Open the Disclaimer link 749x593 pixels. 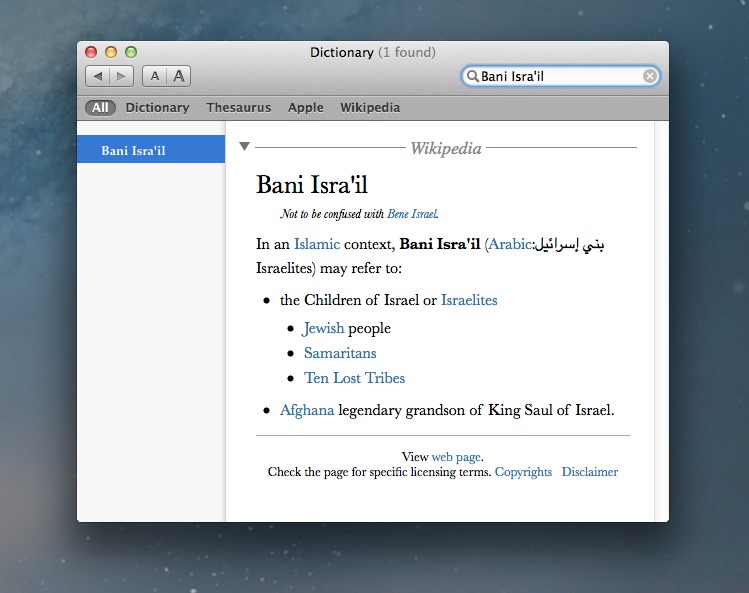pyautogui.click(x=589, y=472)
